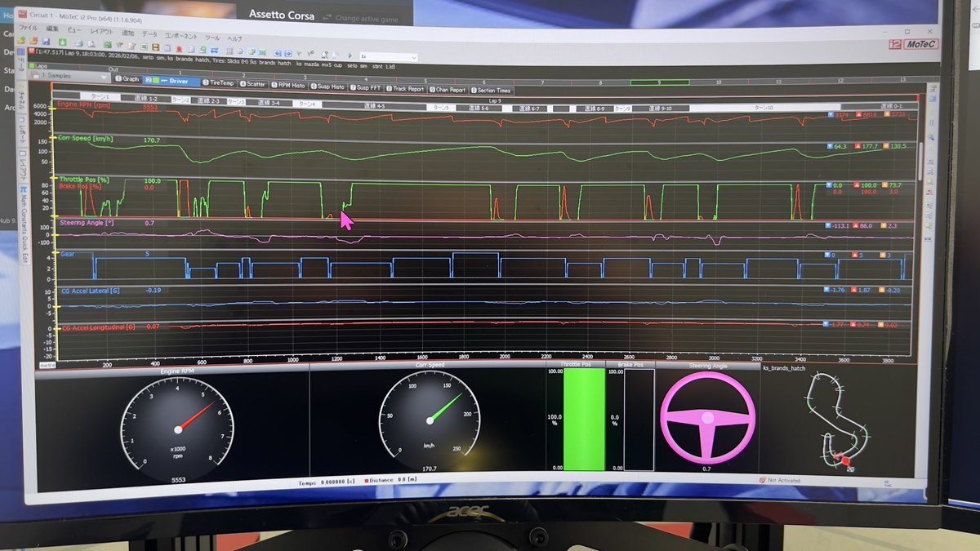Image resolution: width=980 pixels, height=551 pixels.
Task: Switch to the RPM Histo tab
Action: click(x=289, y=85)
